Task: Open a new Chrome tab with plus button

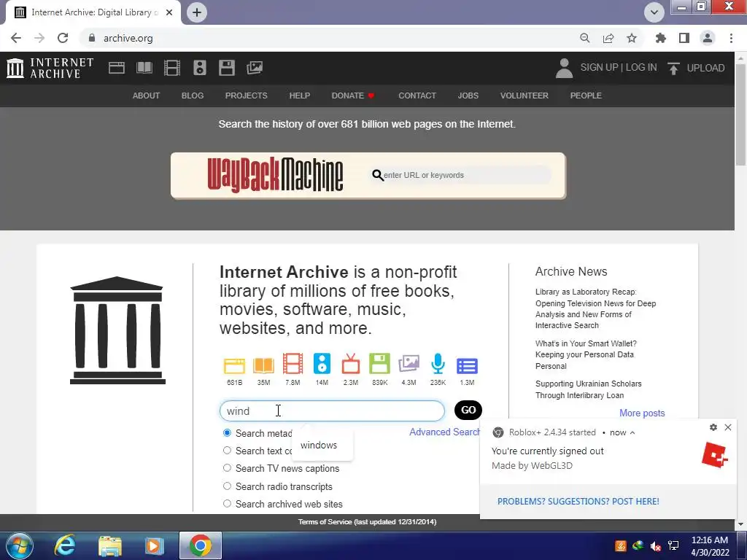Action: tap(197, 12)
